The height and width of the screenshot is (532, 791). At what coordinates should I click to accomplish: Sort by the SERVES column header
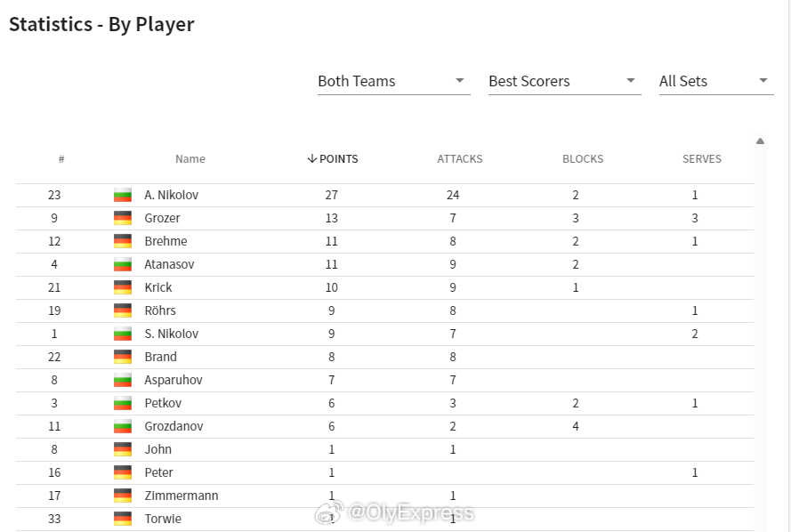point(702,159)
